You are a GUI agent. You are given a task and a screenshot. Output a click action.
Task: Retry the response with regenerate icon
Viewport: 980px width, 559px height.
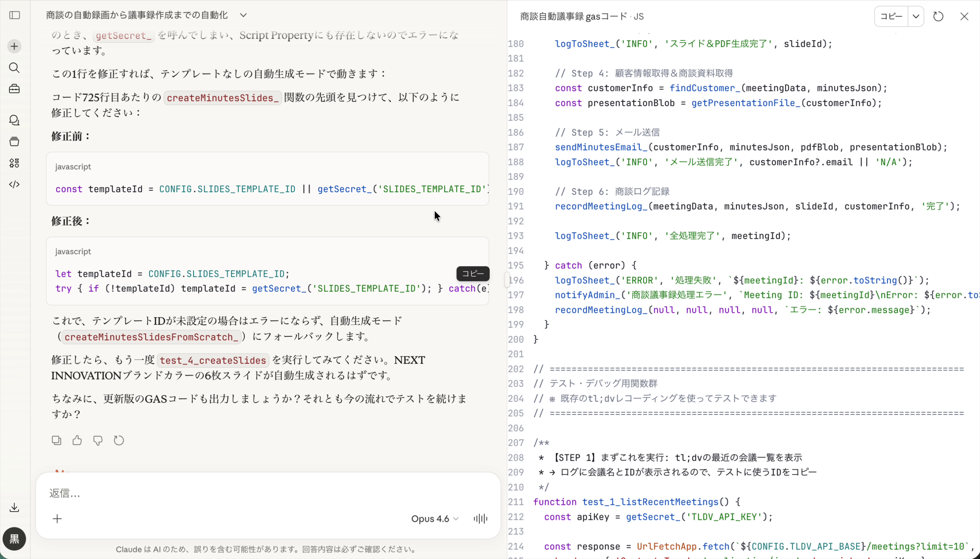[x=119, y=440]
